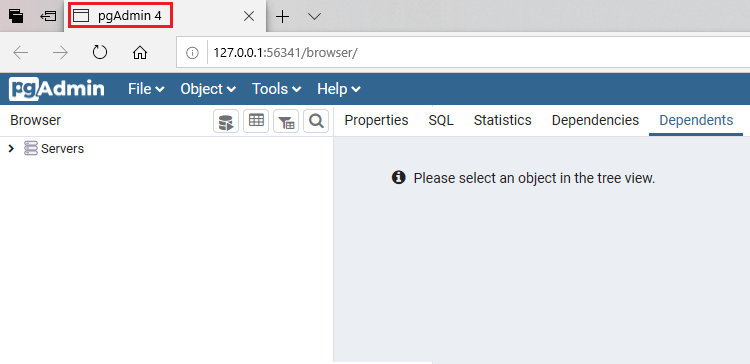This screenshot has height=364, width=750.
Task: Switch to the SQL tab
Action: coord(441,120)
